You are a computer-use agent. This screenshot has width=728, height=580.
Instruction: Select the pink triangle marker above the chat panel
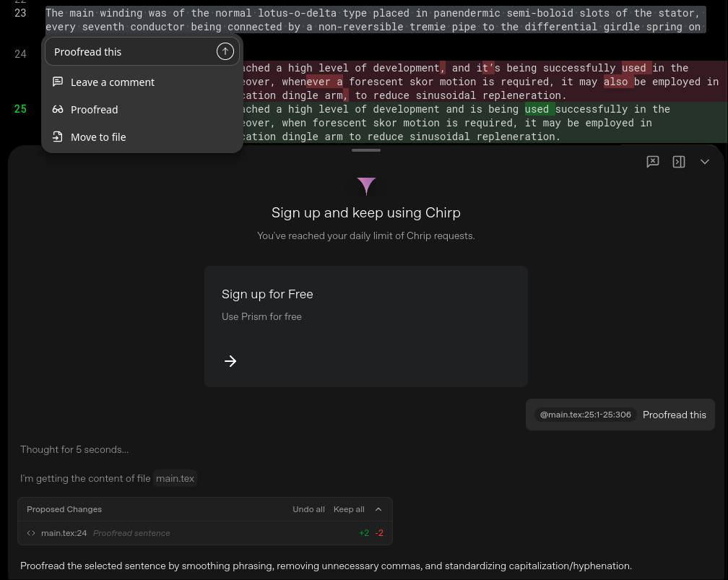(366, 186)
